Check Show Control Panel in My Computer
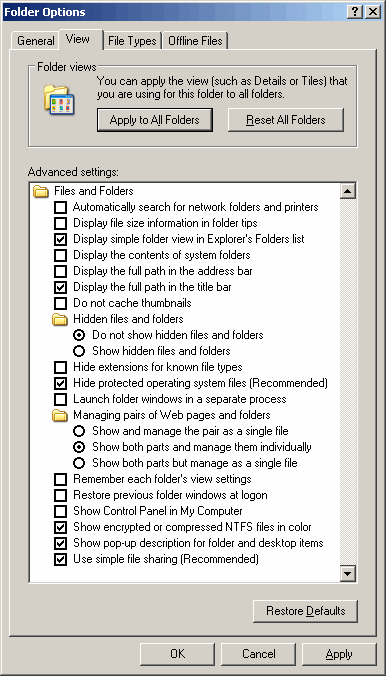The width and height of the screenshot is (386, 676). click(x=60, y=511)
